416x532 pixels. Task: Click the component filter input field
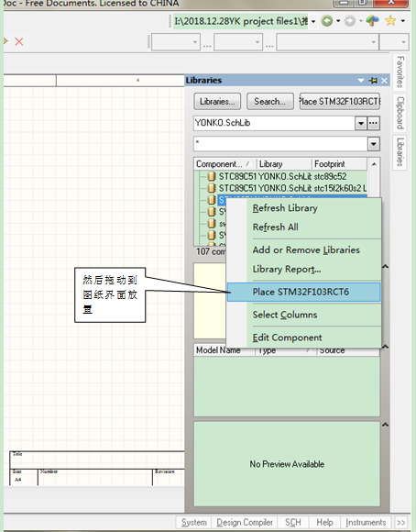pos(280,144)
